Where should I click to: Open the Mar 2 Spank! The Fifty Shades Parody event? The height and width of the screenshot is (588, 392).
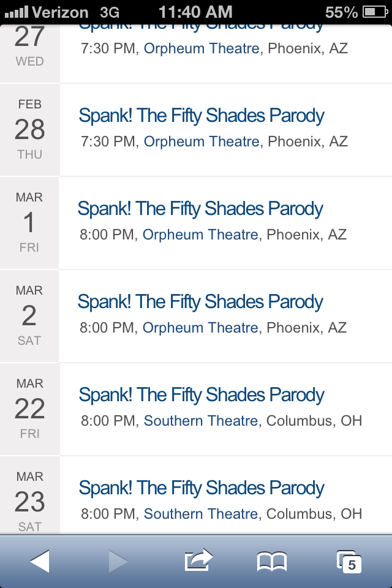coord(200,301)
